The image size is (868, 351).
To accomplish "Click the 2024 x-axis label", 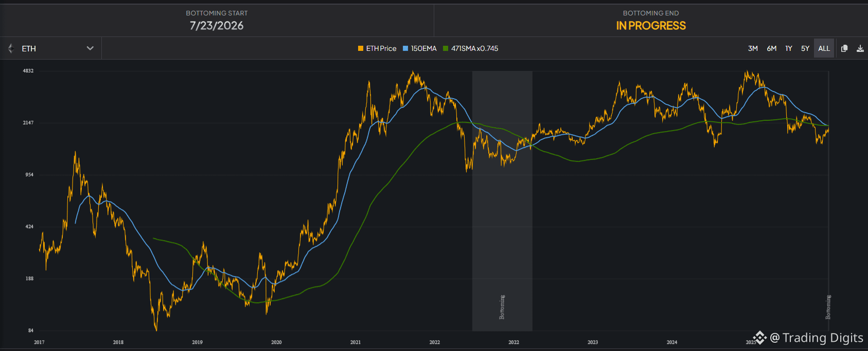I will point(672,342).
